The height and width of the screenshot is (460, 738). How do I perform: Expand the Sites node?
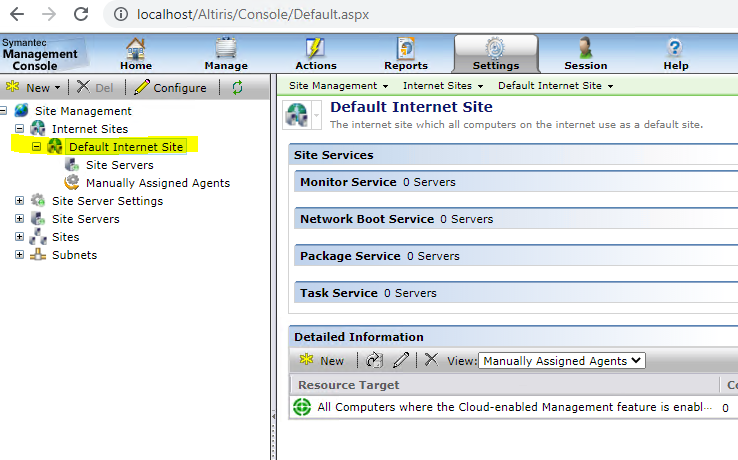pyautogui.click(x=19, y=236)
